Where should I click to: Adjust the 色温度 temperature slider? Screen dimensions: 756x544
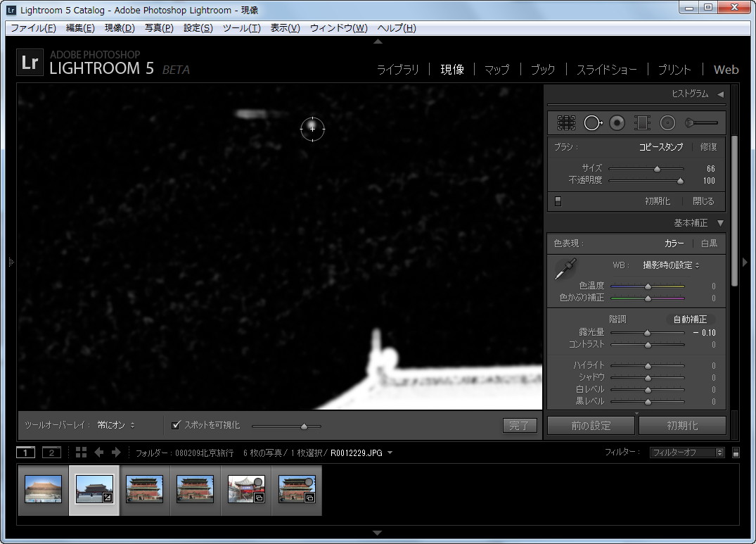648,286
